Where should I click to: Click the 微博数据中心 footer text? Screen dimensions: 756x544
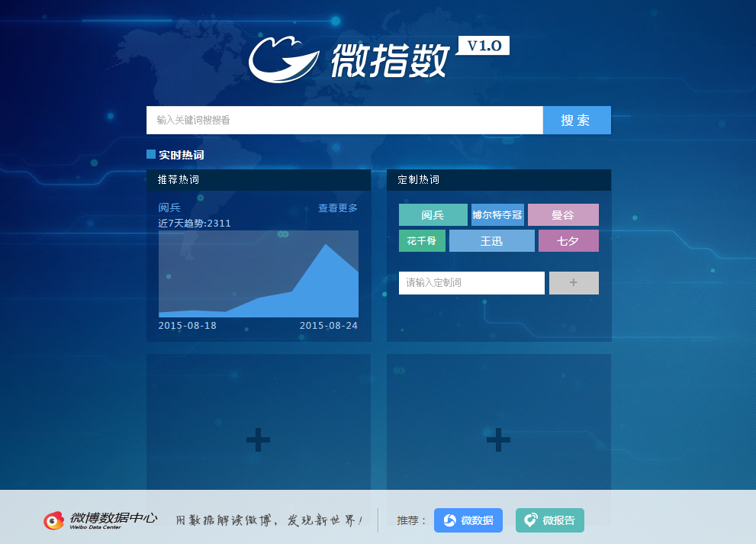pyautogui.click(x=114, y=518)
